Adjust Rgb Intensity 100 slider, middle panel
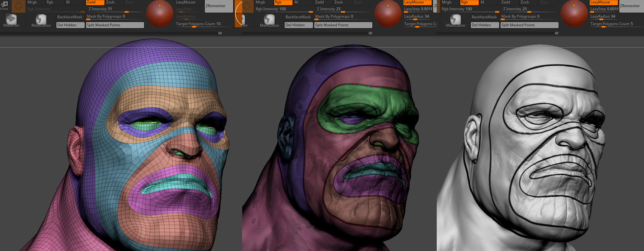The height and width of the screenshot is (251, 644). click(x=283, y=9)
